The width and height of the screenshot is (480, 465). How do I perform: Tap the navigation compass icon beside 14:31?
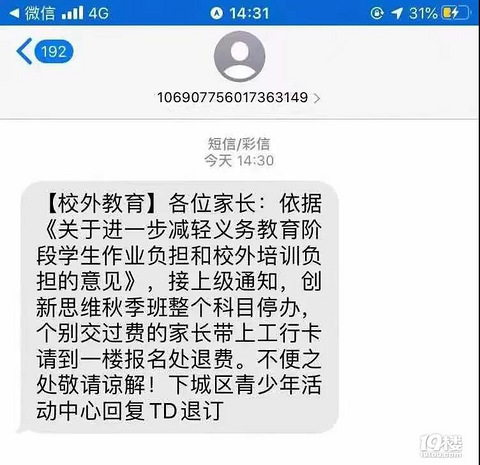pos(217,13)
